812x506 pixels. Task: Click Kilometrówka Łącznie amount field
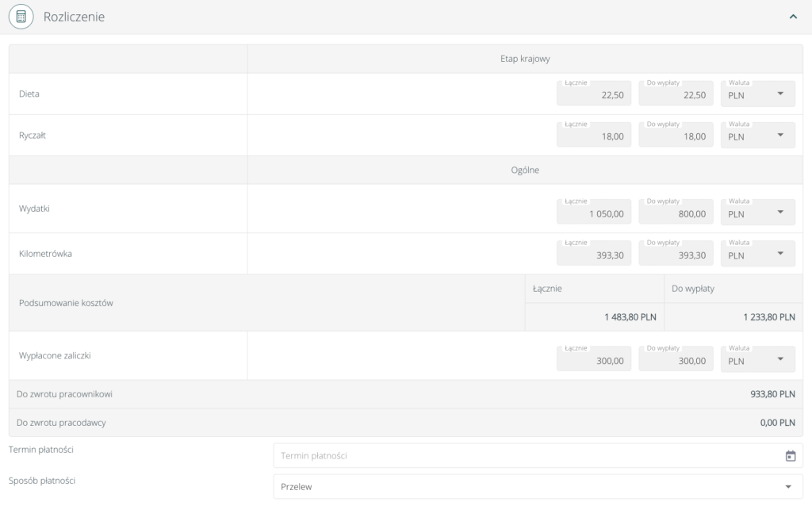point(594,255)
